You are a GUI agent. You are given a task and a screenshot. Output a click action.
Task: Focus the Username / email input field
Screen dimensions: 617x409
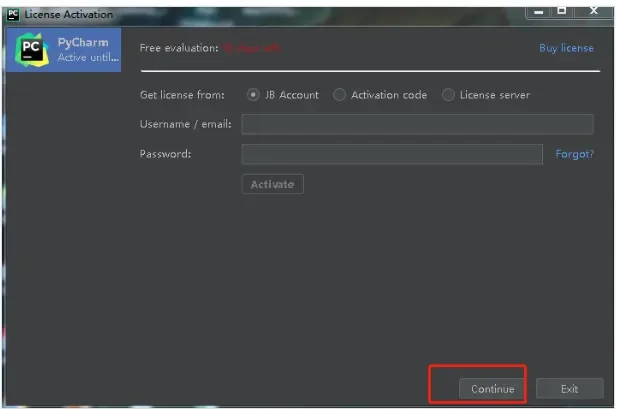click(x=417, y=124)
